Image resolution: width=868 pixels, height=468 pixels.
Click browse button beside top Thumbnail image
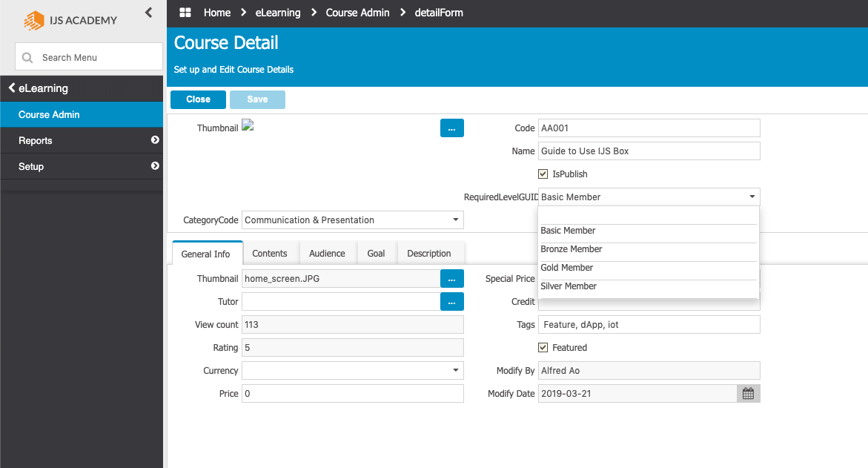[x=451, y=128]
